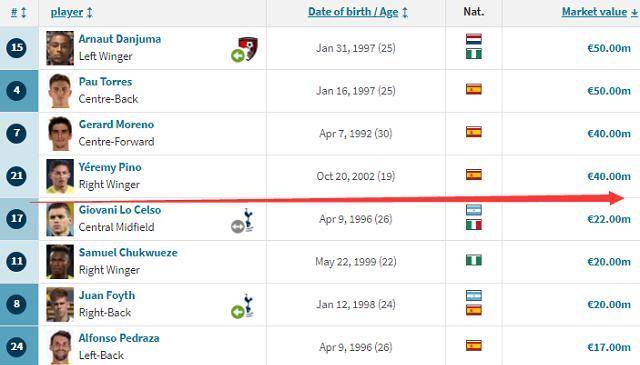Click the Nigeria flag in Samuel Chukwueze's row
The width and height of the screenshot is (640, 365).
(474, 260)
